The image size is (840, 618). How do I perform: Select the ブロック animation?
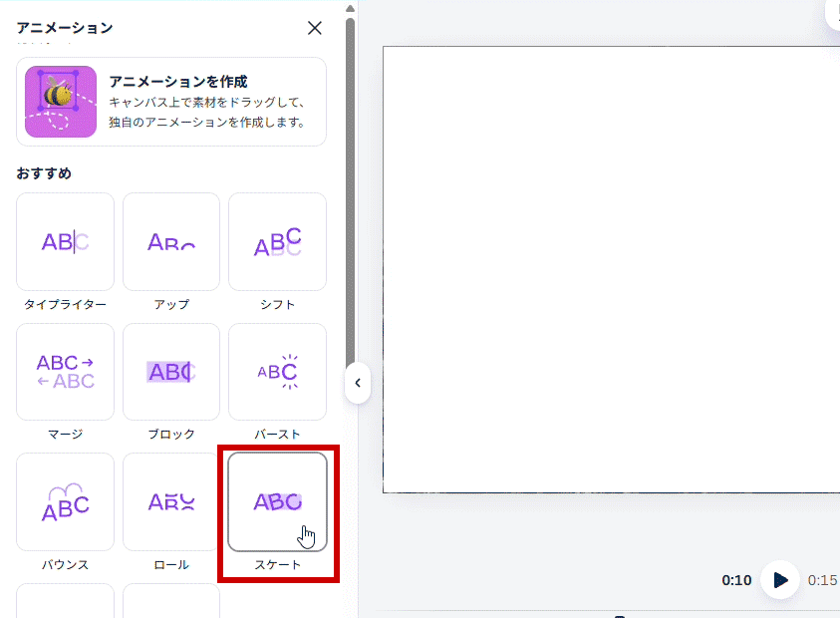pyautogui.click(x=171, y=372)
